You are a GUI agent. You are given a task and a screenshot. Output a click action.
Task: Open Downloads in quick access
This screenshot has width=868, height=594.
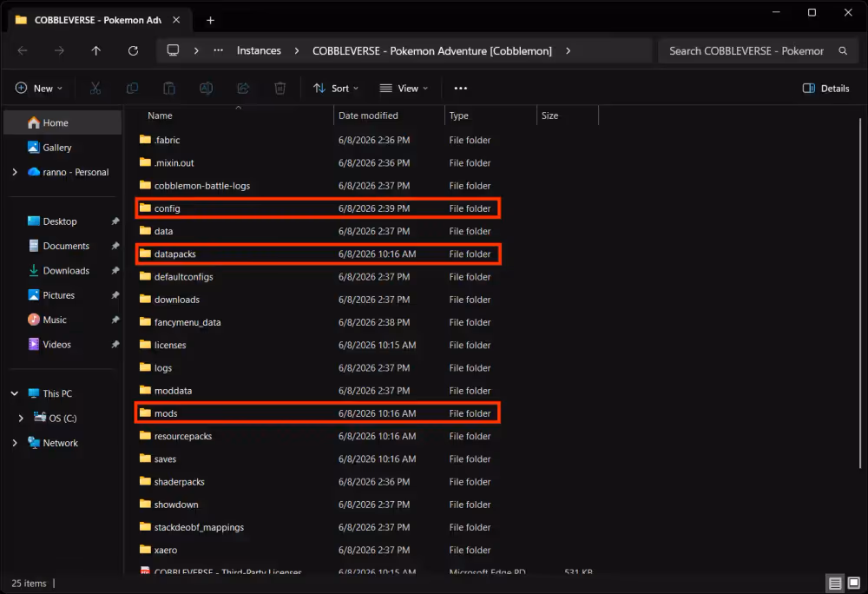coord(62,271)
